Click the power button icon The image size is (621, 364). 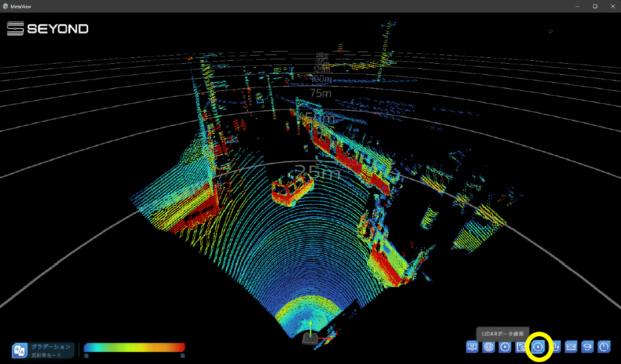[604, 347]
